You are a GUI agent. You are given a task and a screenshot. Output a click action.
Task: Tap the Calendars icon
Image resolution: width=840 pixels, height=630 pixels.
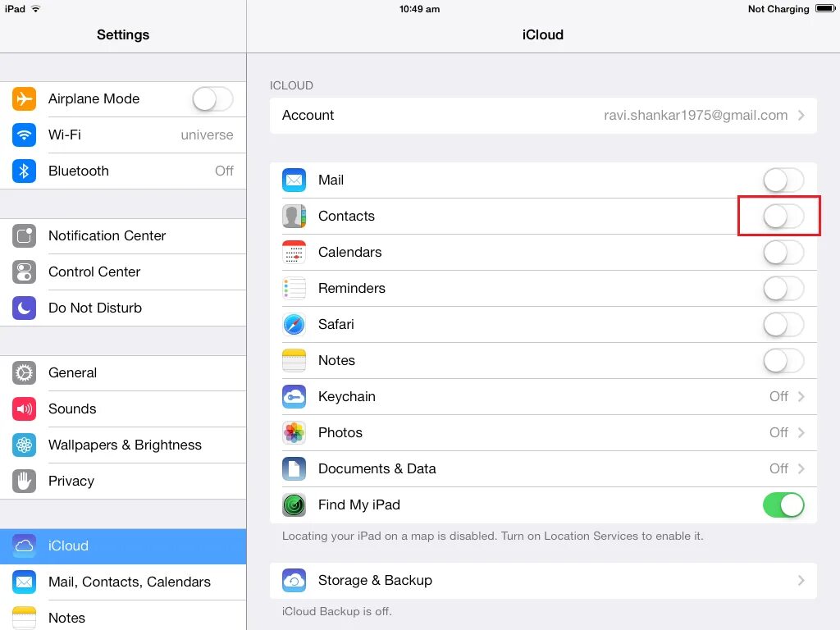click(x=294, y=253)
